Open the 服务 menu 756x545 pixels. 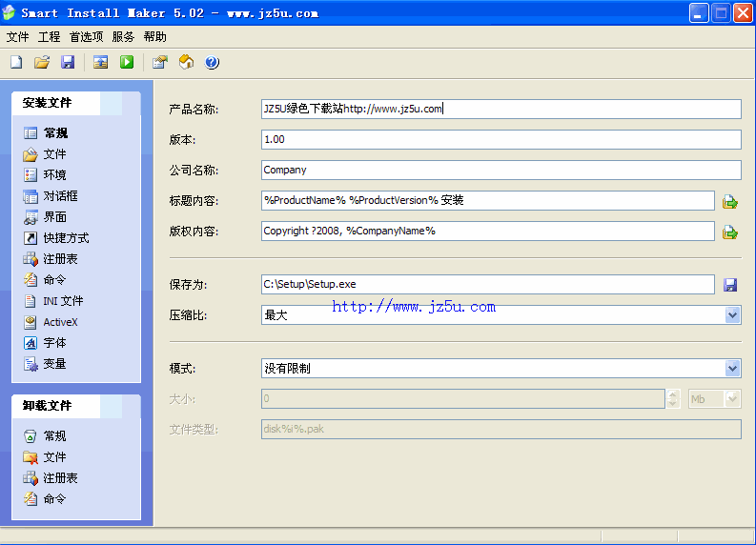(x=123, y=36)
